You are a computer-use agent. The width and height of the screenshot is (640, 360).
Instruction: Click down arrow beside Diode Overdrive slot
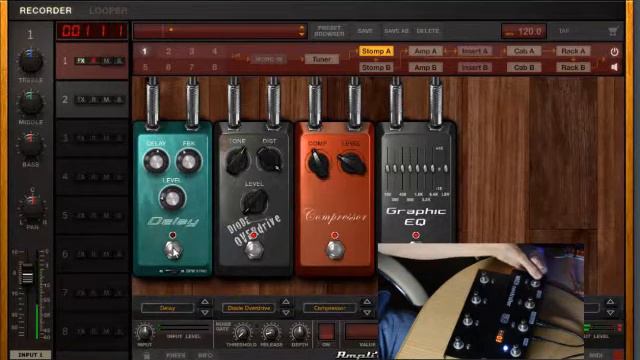tap(286, 313)
